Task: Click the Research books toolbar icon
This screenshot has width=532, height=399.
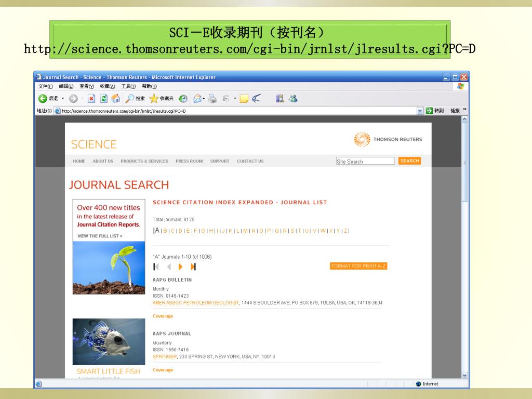Action: [280, 98]
